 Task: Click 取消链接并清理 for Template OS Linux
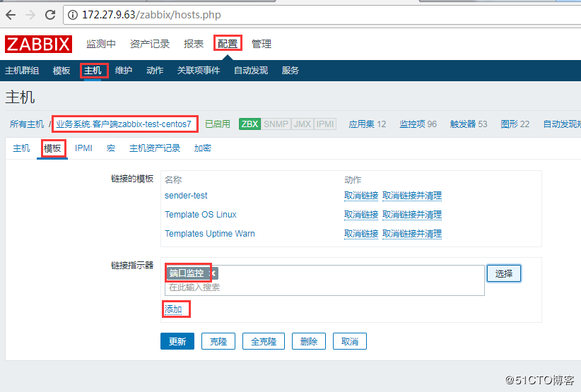[x=412, y=215]
